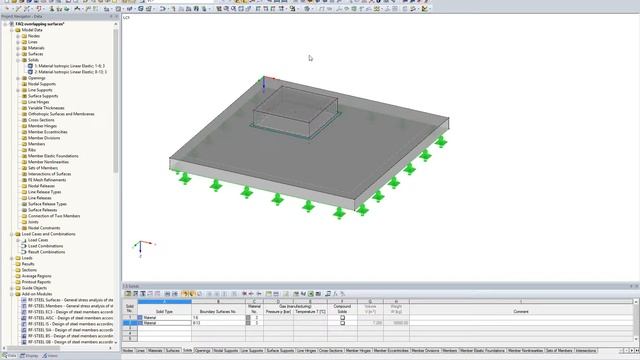This screenshot has height=360, width=640.
Task: Open the Cross Sections table tab
Action: point(331,351)
